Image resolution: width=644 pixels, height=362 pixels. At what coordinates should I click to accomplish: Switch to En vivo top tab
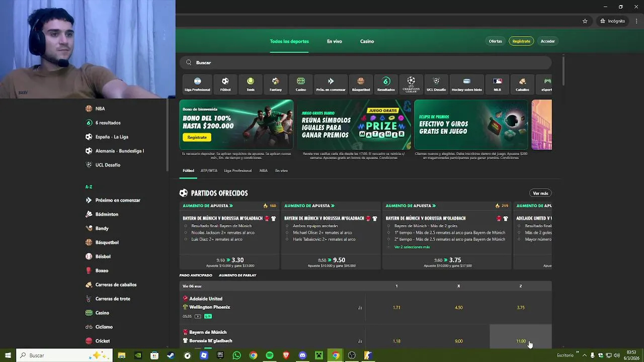pyautogui.click(x=334, y=41)
